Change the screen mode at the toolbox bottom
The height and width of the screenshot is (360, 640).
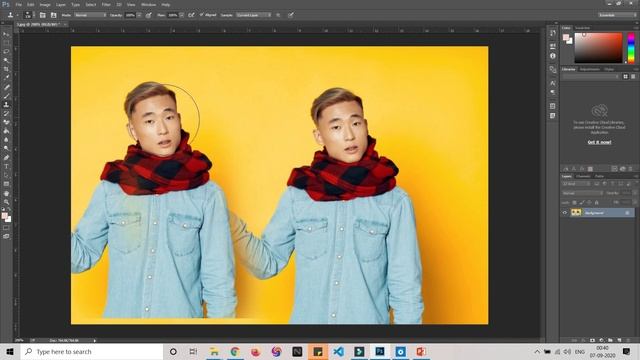6,236
